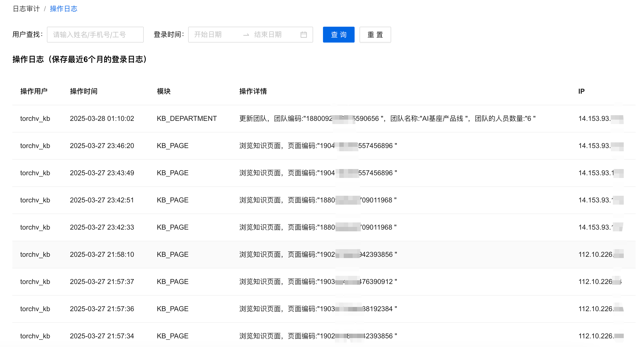The image size is (644, 347).
Task: Click 浏览知识页面 detail in 21:57:36 row
Action: pos(318,309)
